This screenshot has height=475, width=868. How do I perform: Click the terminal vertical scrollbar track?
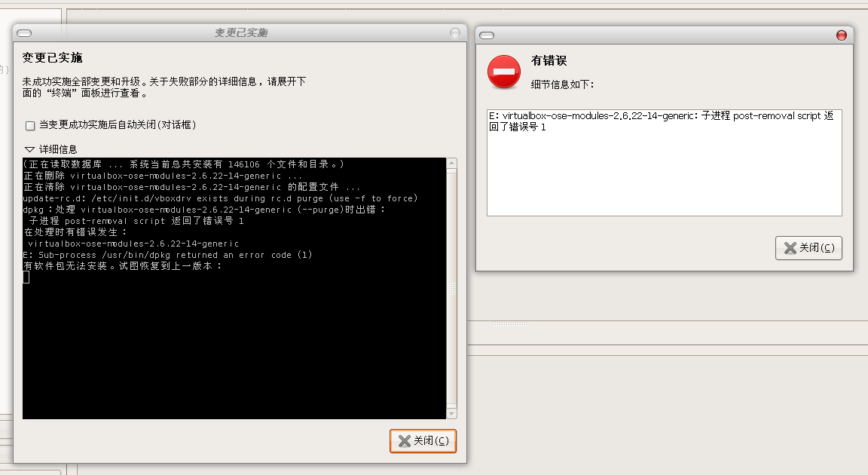[452, 288]
